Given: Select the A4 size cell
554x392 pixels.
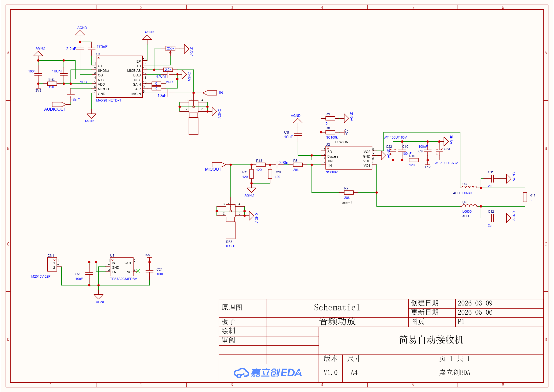Looking at the screenshot, I should pos(354,373).
